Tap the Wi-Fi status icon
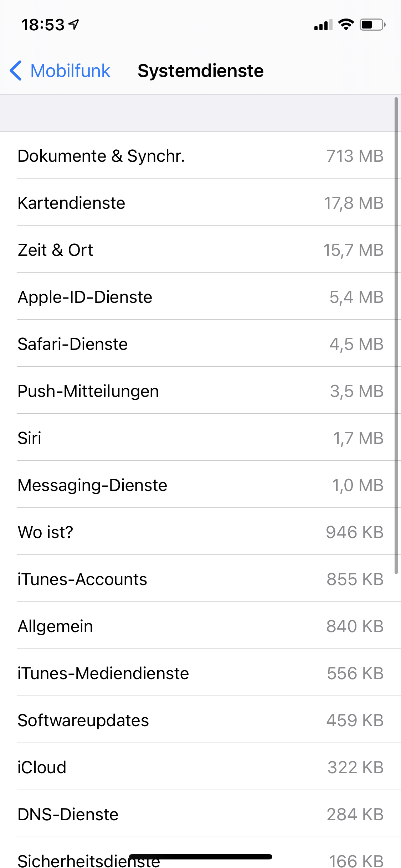The image size is (401, 868). tap(345, 25)
